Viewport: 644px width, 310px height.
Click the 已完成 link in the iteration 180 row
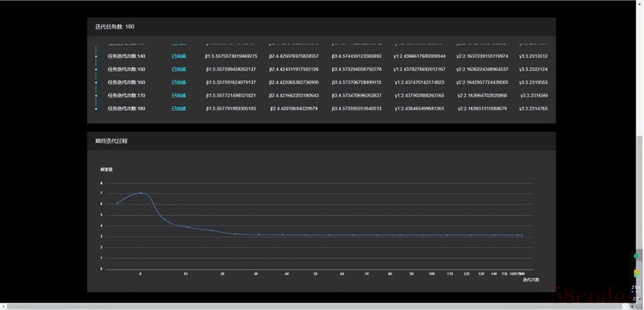pos(179,108)
